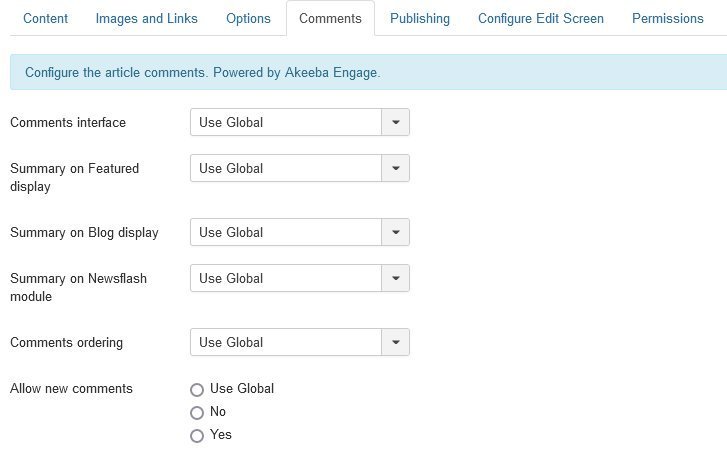Select Use Global for new comments
The height and width of the screenshot is (458, 727).
(197, 390)
